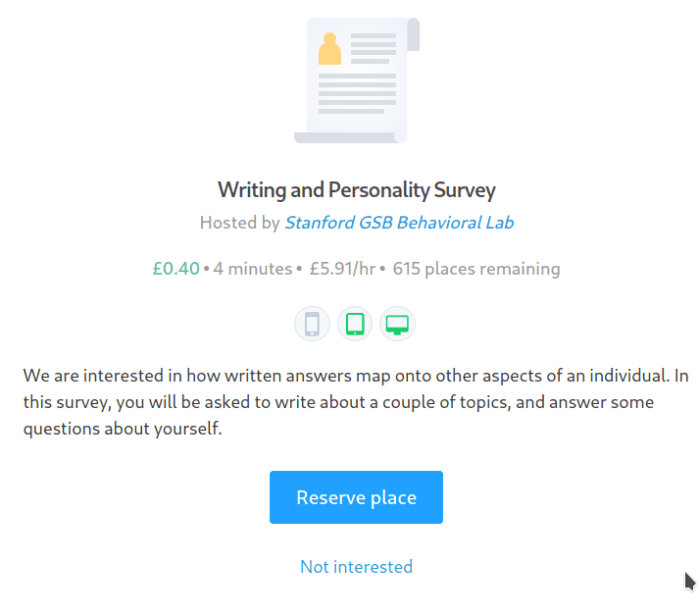This screenshot has height=616, width=700.
Task: Click the 615 places remaining text
Action: pyautogui.click(x=476, y=269)
